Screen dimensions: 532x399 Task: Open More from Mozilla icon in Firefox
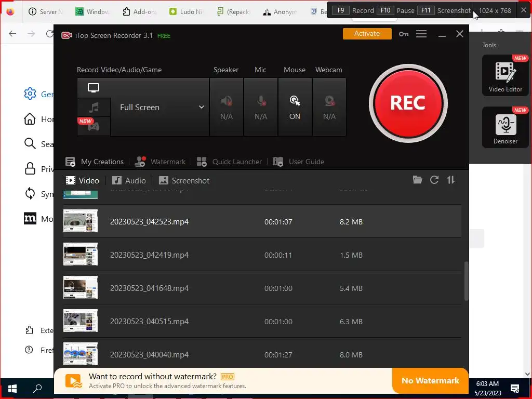tap(30, 218)
